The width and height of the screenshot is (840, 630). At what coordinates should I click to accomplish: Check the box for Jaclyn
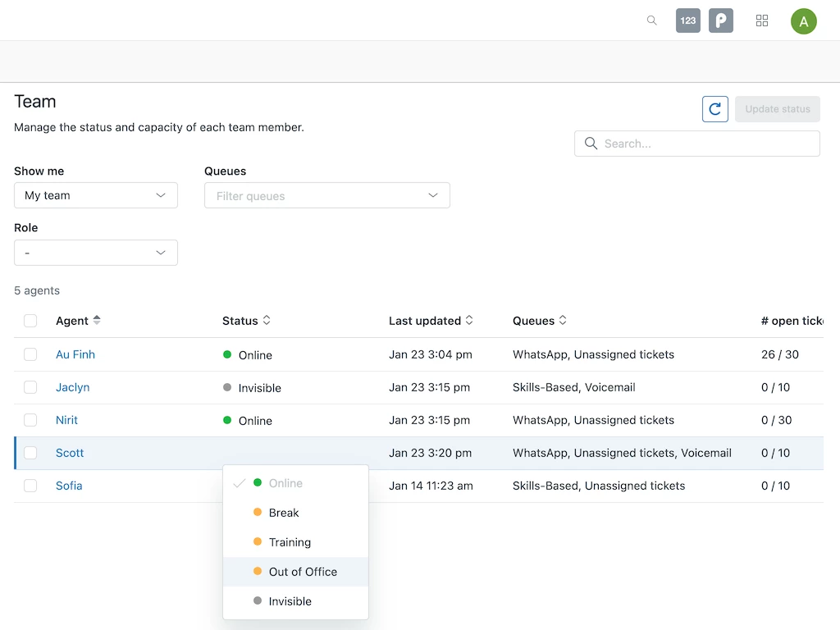[x=30, y=387]
